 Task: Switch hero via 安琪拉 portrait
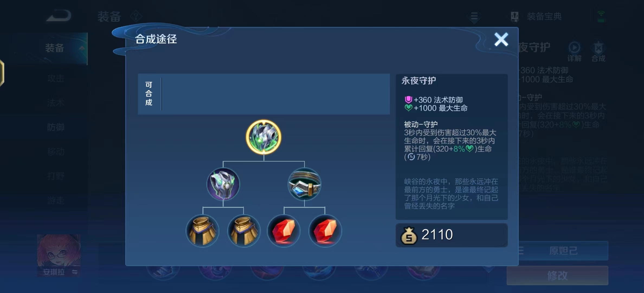(x=59, y=255)
